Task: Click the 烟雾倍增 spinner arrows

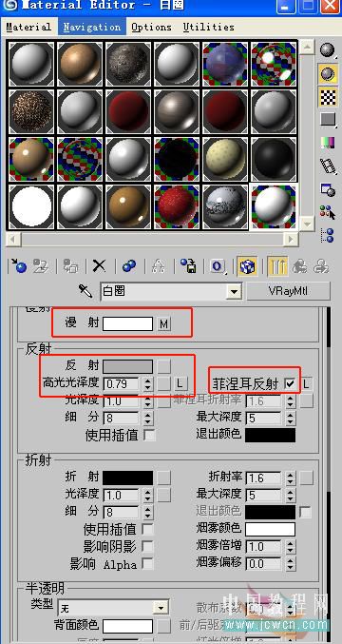Action: [x=291, y=546]
